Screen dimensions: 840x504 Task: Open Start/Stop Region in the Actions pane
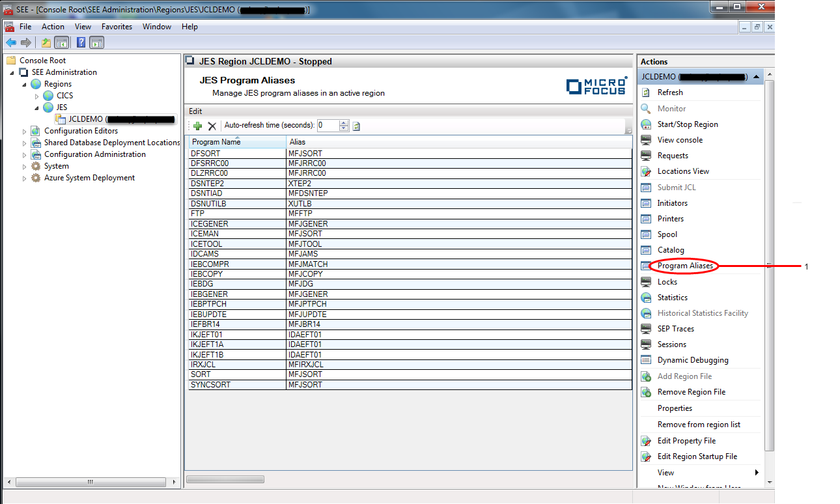(x=687, y=124)
